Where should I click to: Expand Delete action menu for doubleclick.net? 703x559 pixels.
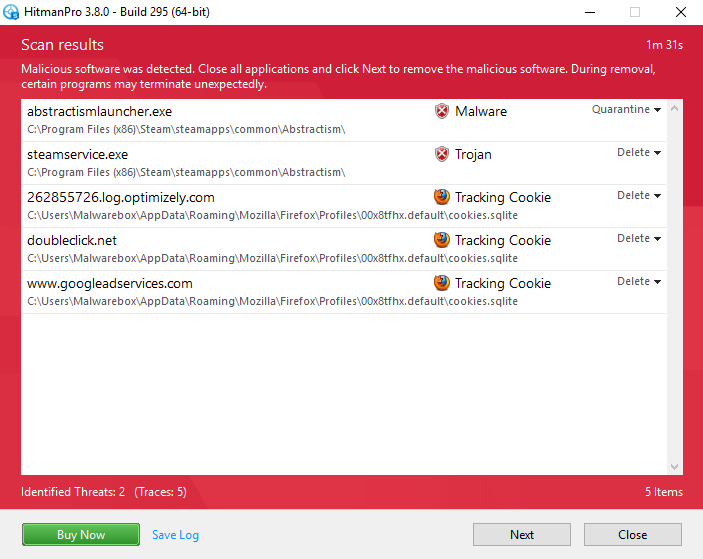(x=639, y=239)
